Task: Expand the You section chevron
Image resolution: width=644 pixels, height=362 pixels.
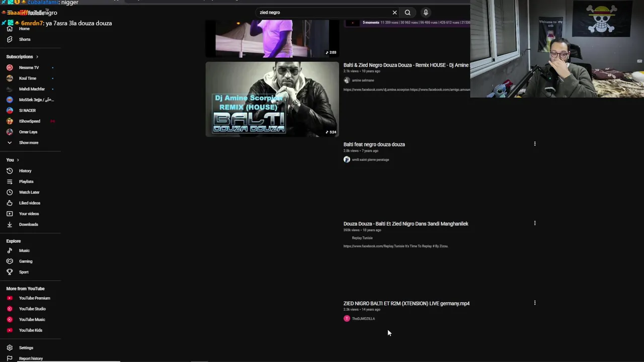Action: coord(18,160)
